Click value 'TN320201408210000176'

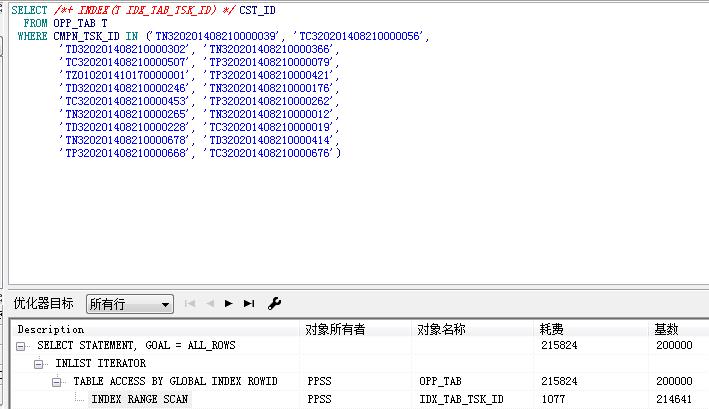269,88
